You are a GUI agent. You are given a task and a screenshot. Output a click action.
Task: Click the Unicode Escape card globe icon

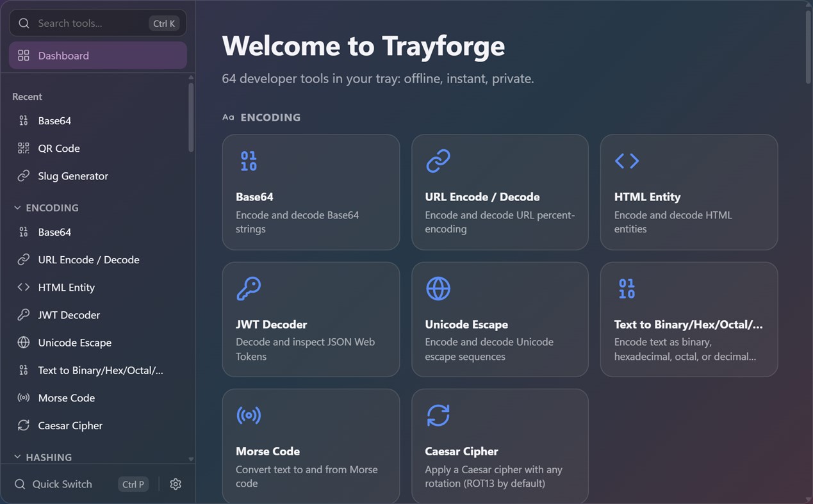tap(438, 288)
